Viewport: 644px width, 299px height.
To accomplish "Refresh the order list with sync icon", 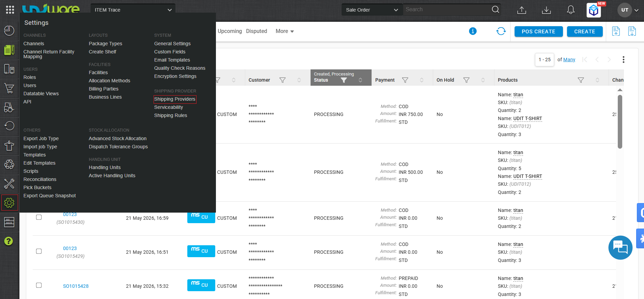I will point(501,31).
